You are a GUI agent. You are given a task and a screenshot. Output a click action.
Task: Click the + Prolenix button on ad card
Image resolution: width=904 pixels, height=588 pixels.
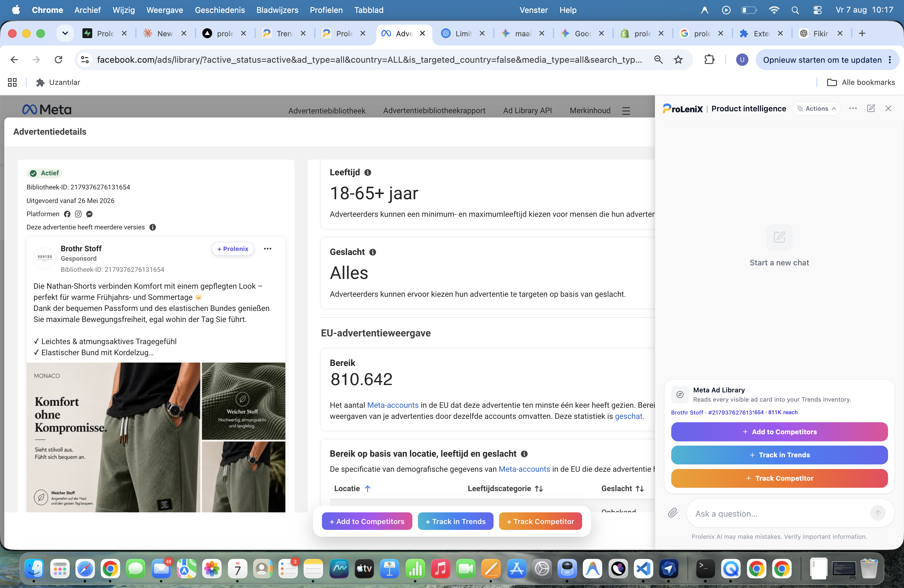click(x=232, y=249)
